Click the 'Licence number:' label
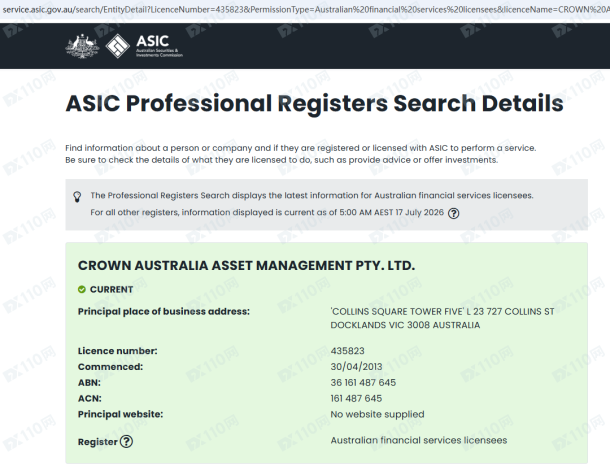610x466 pixels. point(117,351)
